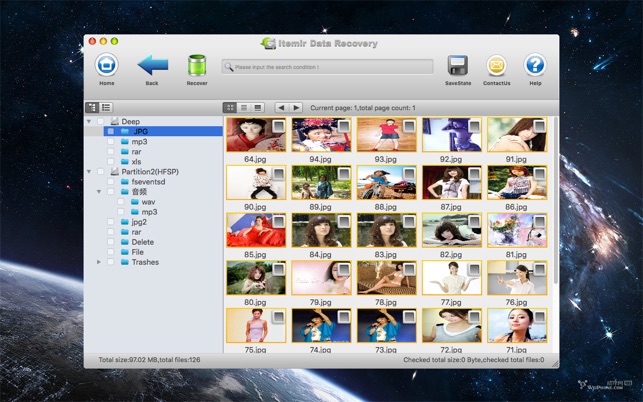The width and height of the screenshot is (643, 402).
Task: Open the 92.jpg thumbnail
Action: click(451, 135)
